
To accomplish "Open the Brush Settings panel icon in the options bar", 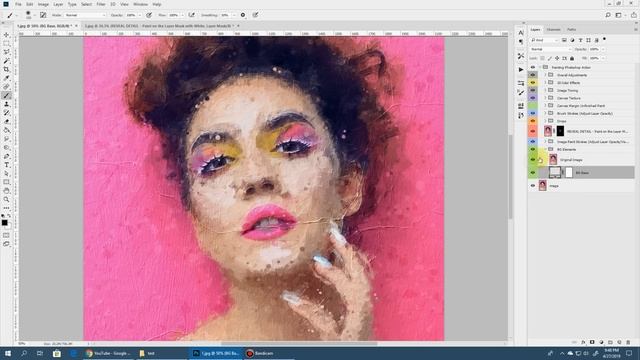I will [43, 15].
